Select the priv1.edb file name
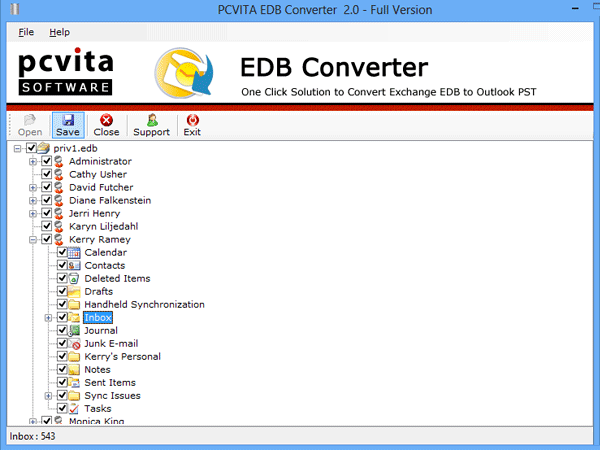Screen dimensions: 600x450 [x=75, y=148]
